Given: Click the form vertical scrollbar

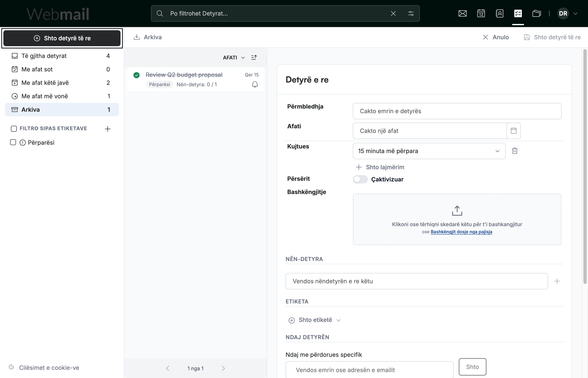Looking at the screenshot, I should (x=585, y=166).
